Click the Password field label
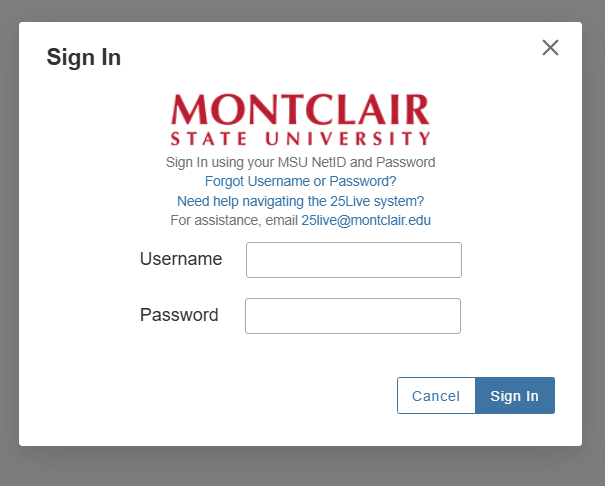This screenshot has width=605, height=486. pyautogui.click(x=179, y=315)
